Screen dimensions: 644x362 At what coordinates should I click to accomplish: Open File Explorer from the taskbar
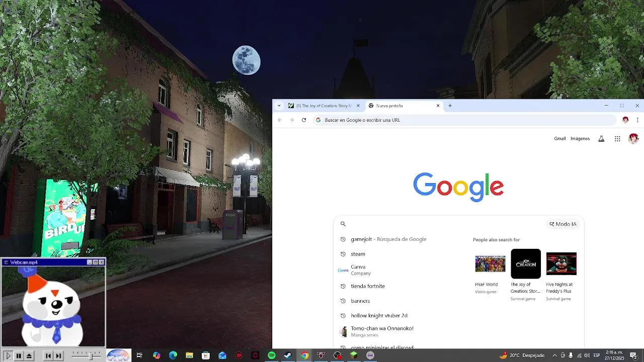click(189, 355)
